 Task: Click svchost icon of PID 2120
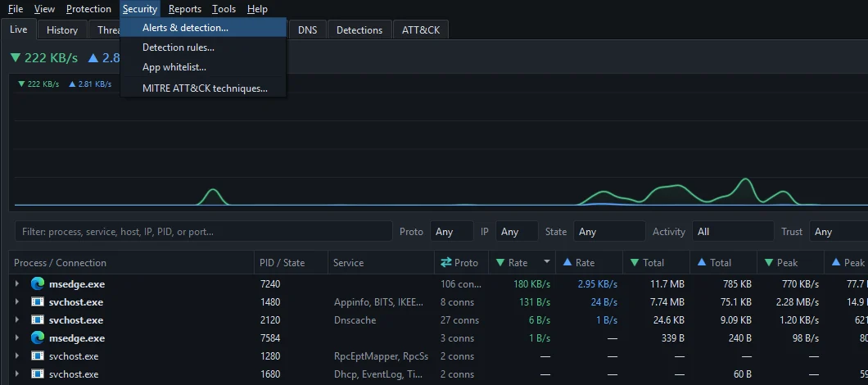point(38,320)
